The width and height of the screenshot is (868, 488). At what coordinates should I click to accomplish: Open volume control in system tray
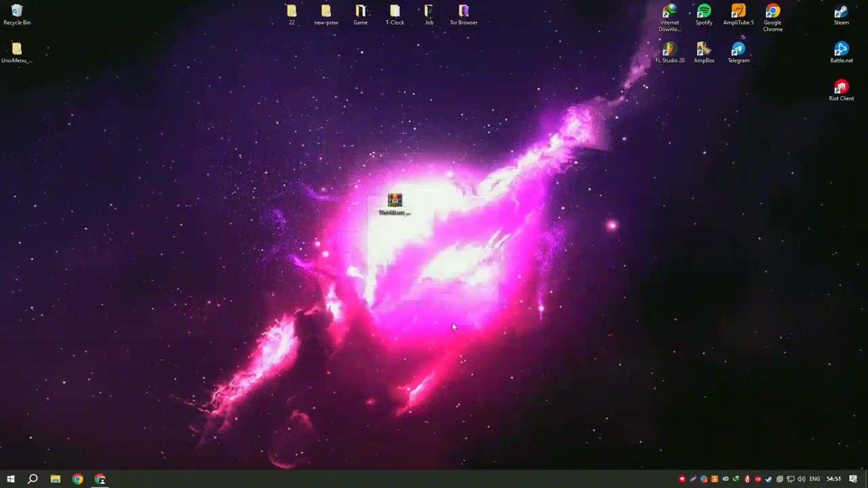(x=801, y=479)
